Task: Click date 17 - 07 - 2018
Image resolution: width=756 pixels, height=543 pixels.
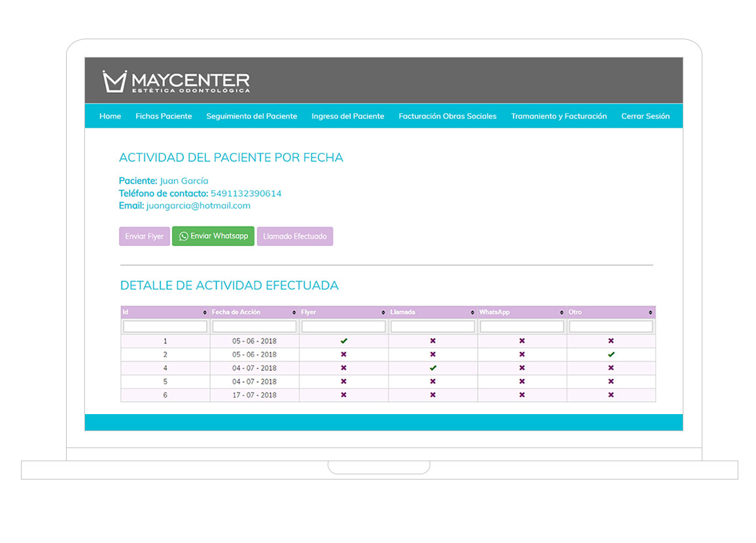Action: click(254, 395)
